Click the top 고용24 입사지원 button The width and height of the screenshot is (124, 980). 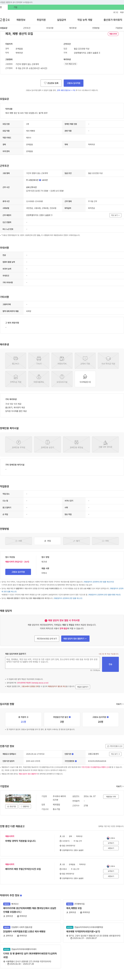pyautogui.click(x=74, y=83)
